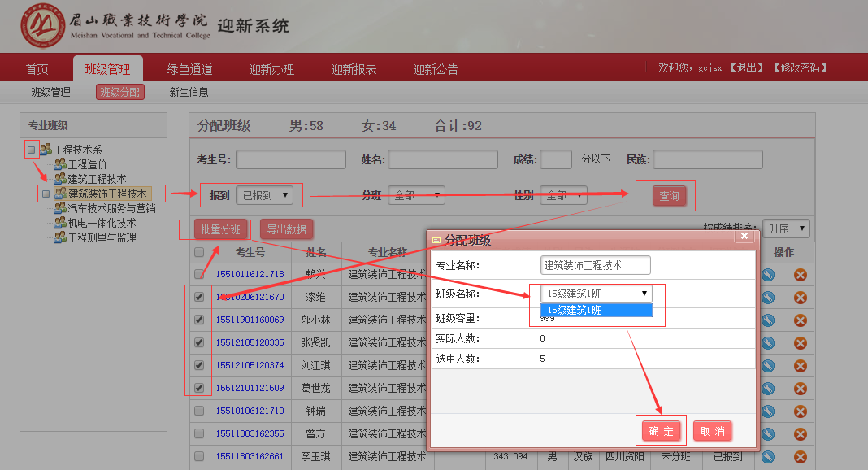Uncheck the checkbox for student 漆维
This screenshot has height=470, width=868.
coord(199,298)
